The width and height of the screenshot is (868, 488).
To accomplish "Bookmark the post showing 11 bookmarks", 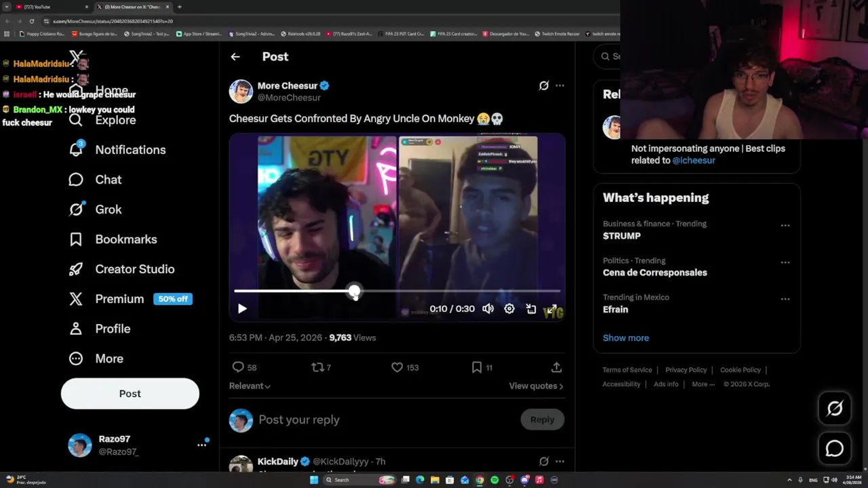I will [x=477, y=367].
